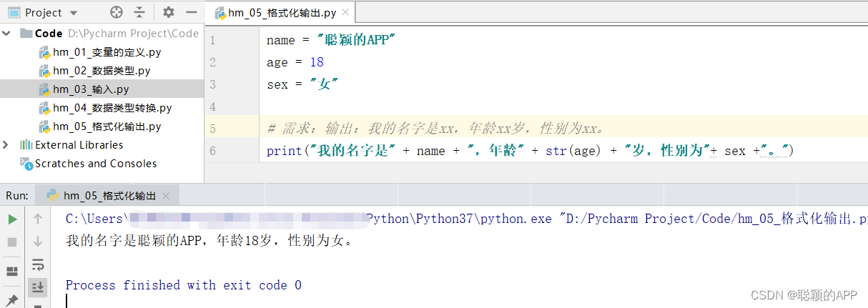Open the Project view dropdown arrow
The width and height of the screenshot is (868, 308).
pyautogui.click(x=72, y=13)
